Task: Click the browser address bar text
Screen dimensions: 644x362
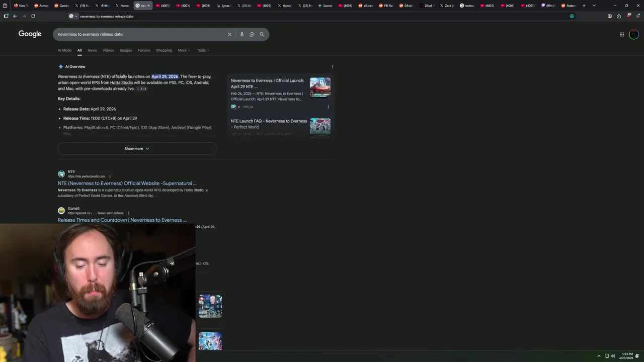Action: click(x=107, y=16)
